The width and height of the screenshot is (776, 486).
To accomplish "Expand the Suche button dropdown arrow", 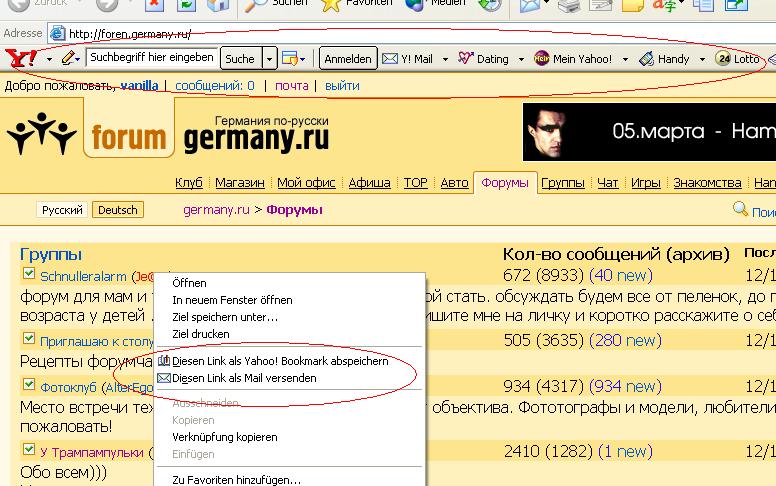I will (269, 59).
